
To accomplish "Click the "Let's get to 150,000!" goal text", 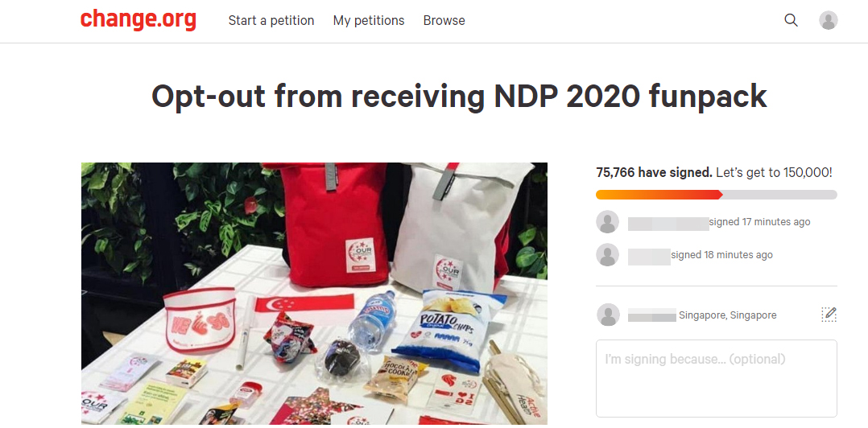I will 774,172.
